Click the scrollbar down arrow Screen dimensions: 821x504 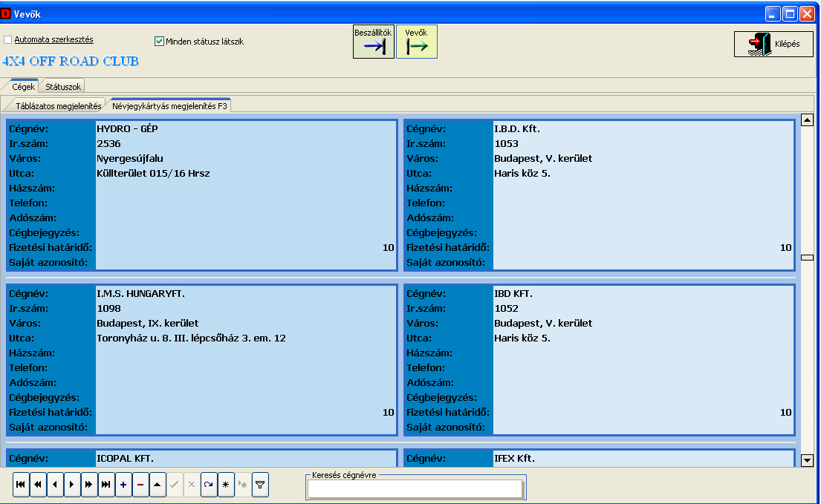pos(808,461)
